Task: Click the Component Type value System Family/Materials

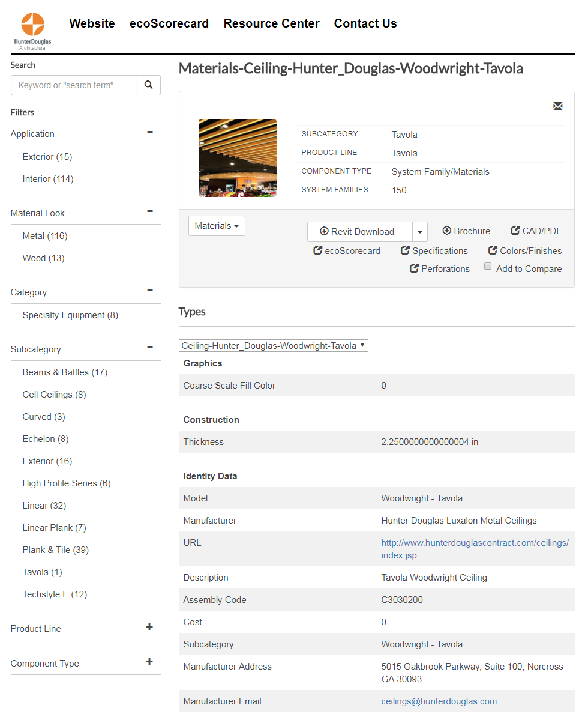Action: pos(440,172)
